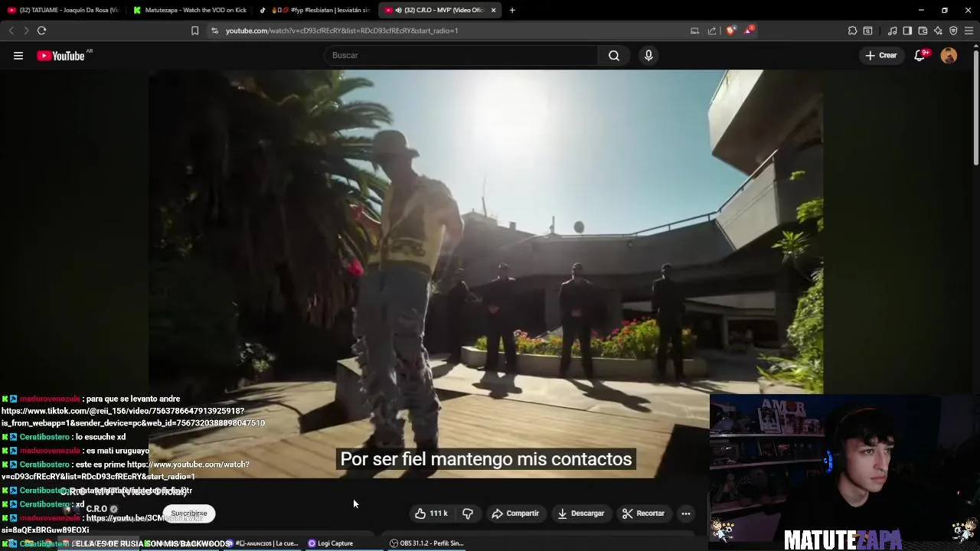Open C.R.O channel name link

(x=96, y=509)
